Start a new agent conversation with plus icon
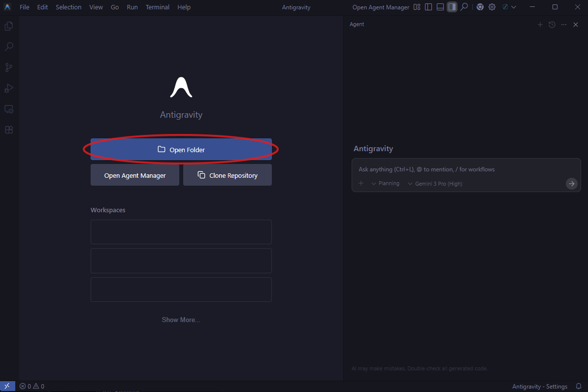The height and width of the screenshot is (392, 588). tap(540, 25)
